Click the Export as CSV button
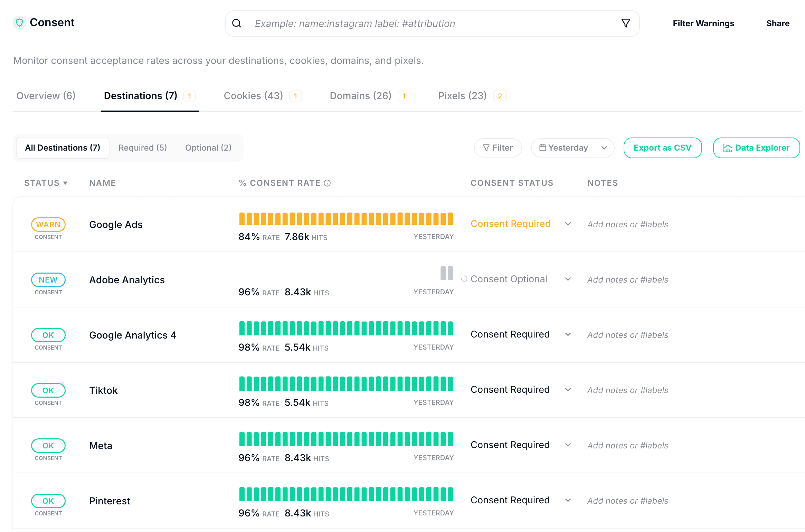 point(662,148)
